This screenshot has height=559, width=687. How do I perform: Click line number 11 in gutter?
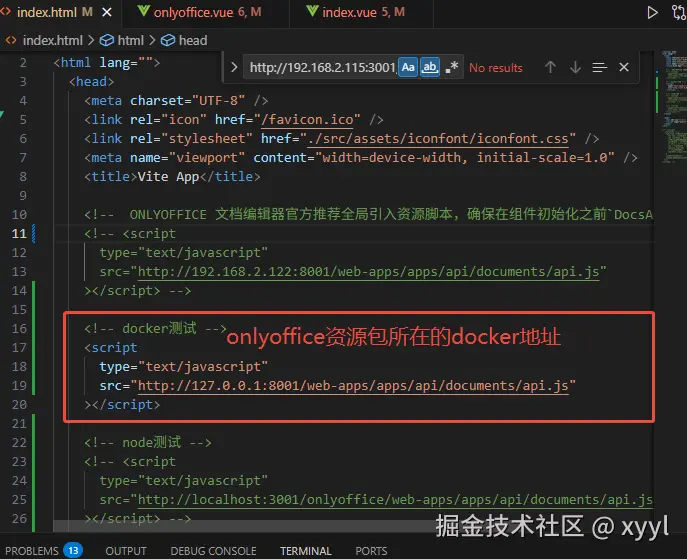tap(19, 234)
